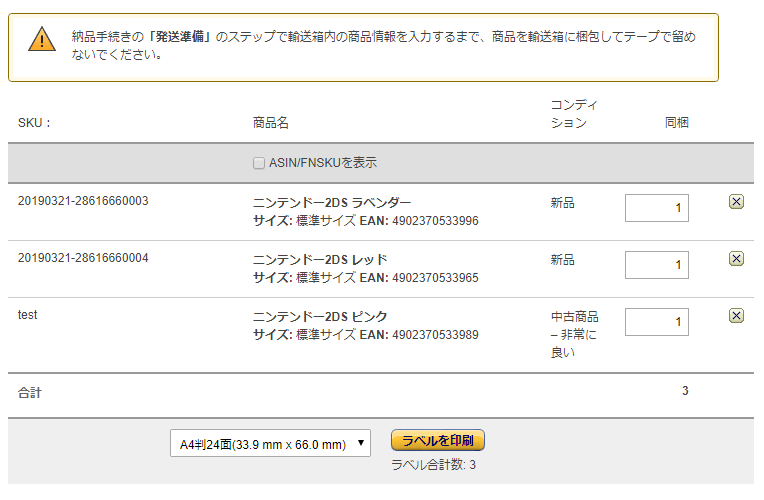Click the ラベルを印刷 button
Viewport: 764px width, 500px height.
tap(438, 441)
